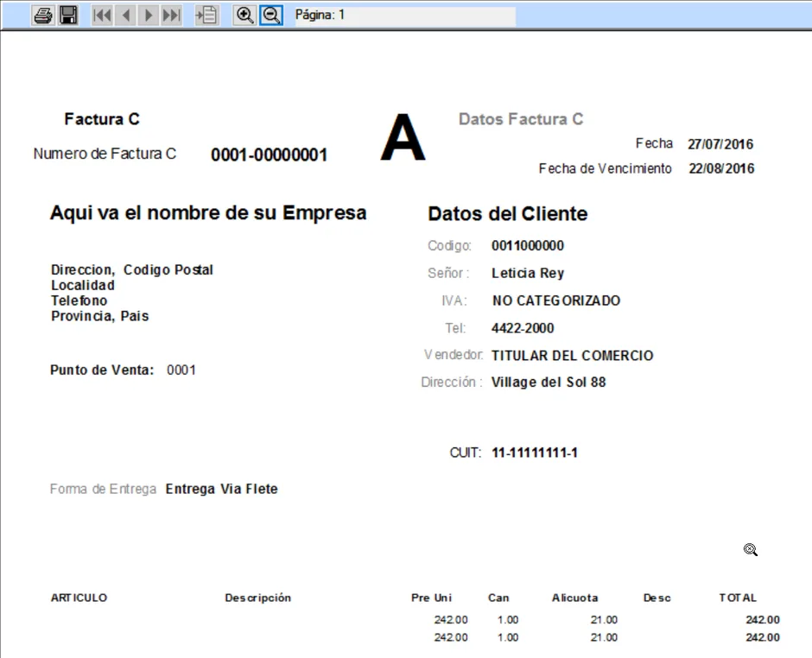The height and width of the screenshot is (658, 812).
Task: Click Punto de Venta value 0001
Action: (181, 370)
